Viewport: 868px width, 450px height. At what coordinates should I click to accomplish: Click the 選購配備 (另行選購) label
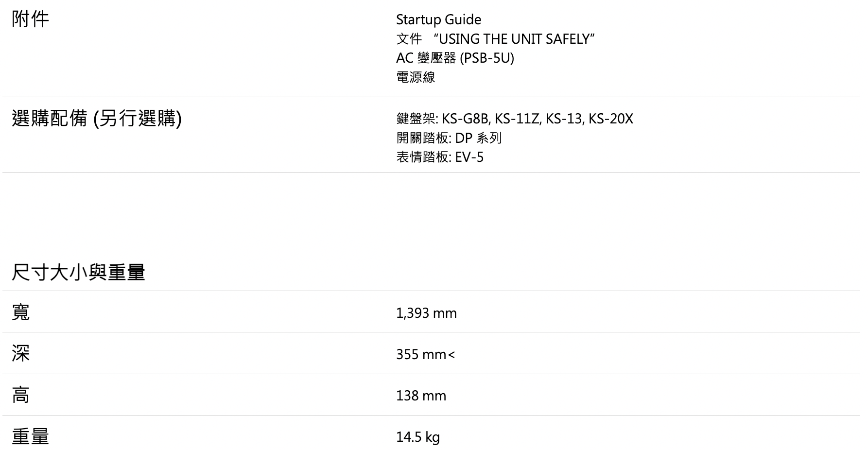(97, 118)
